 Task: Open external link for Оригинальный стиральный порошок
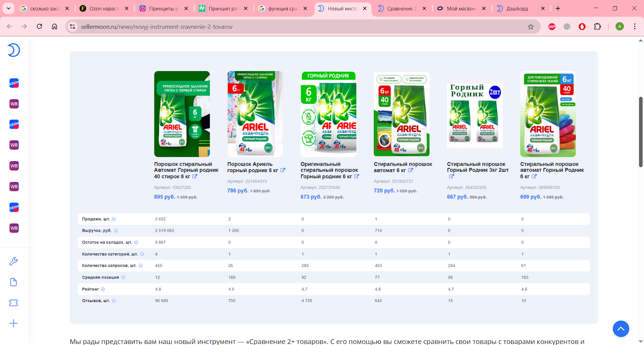pos(356,176)
